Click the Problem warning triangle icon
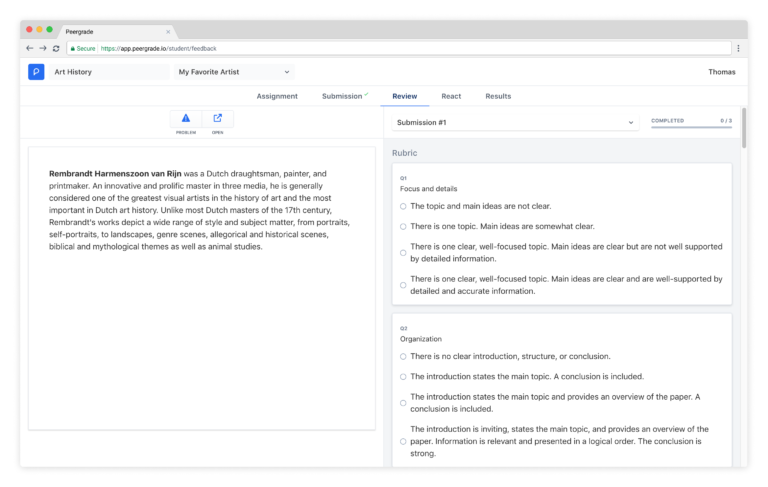This screenshot has height=487, width=768. (186, 119)
